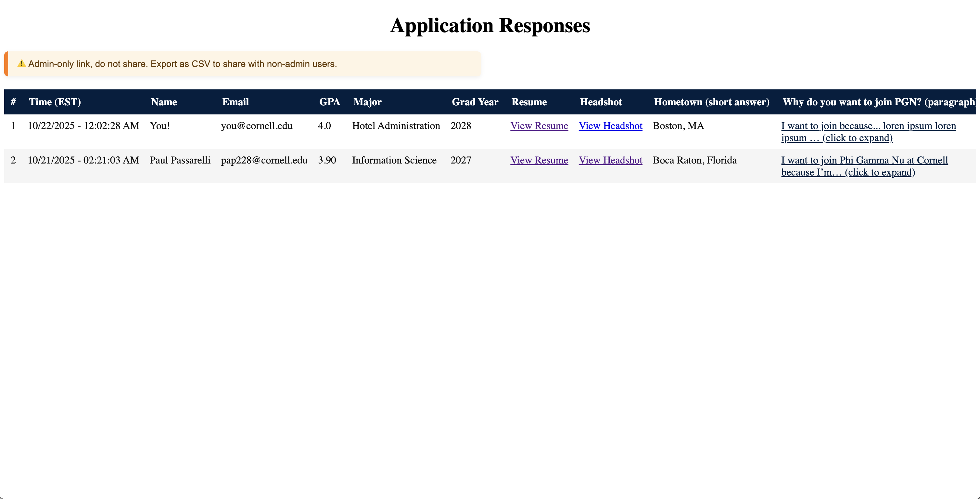Image resolution: width=980 pixels, height=499 pixels.
Task: Click the Hometown (short answer) header
Action: (711, 102)
